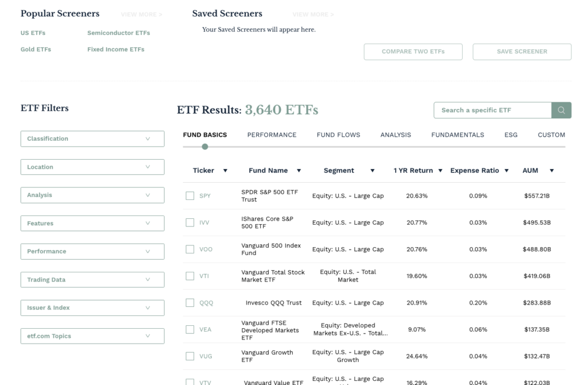Sort results using the AUM column arrow
Viewport: 588px width, 385px height.
click(551, 170)
